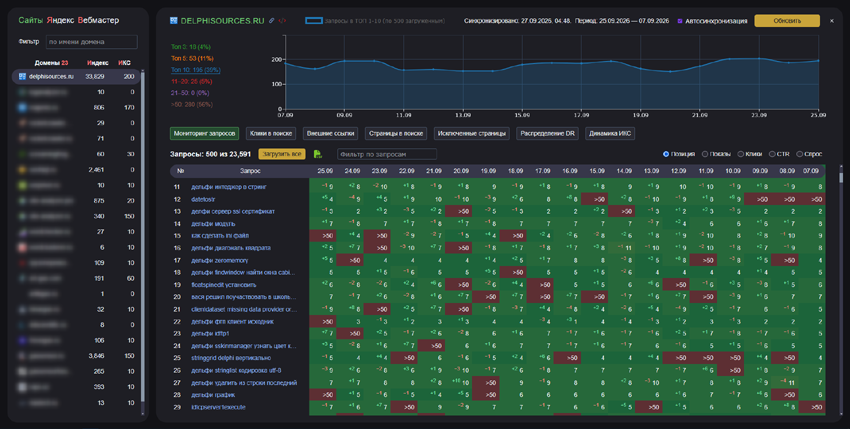Open the Динамика ИКС tab
The height and width of the screenshot is (429, 850).
coord(610,133)
